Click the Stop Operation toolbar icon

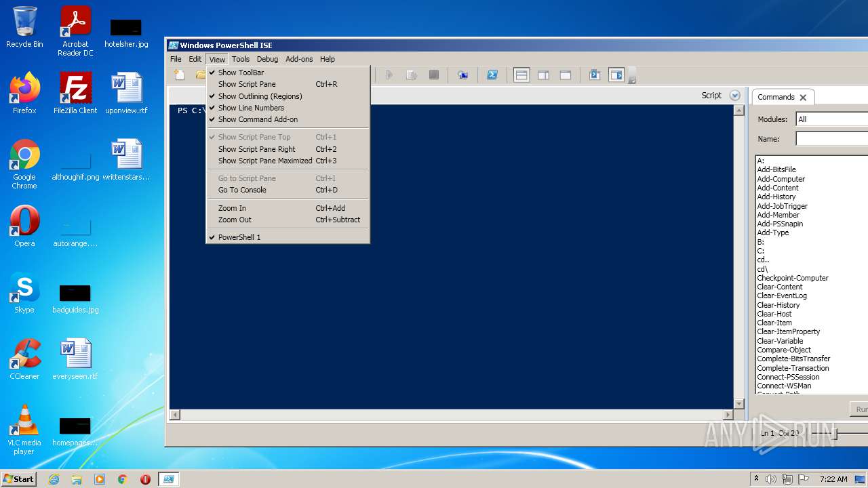434,75
